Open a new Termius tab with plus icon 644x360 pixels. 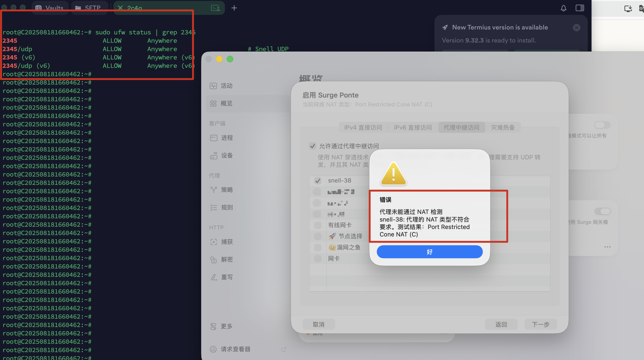click(x=234, y=8)
